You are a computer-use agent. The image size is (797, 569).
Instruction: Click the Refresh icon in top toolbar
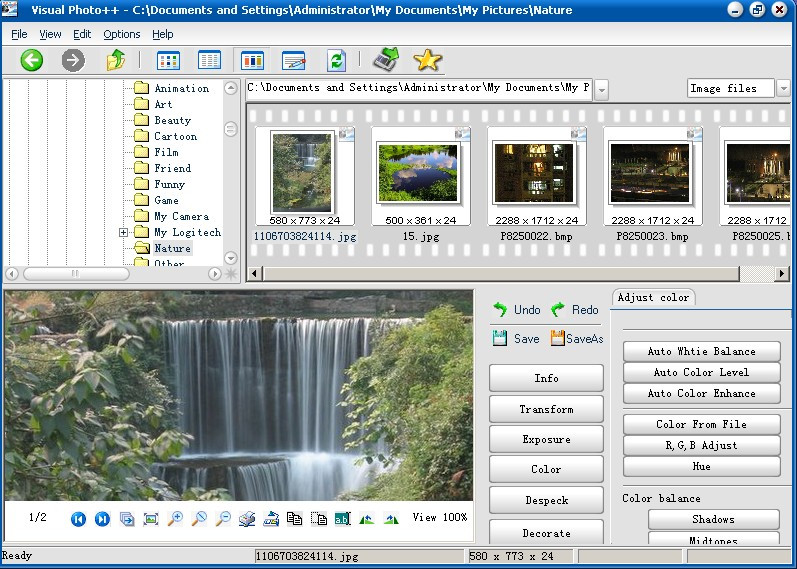tap(336, 60)
